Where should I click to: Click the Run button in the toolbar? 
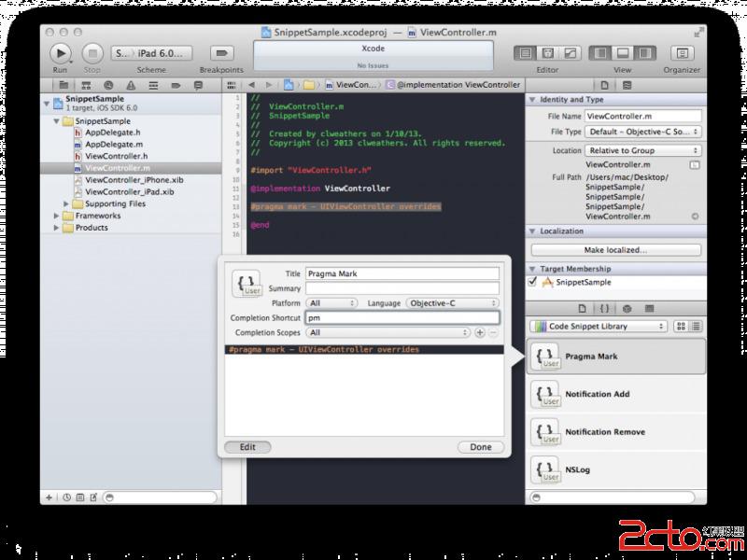61,53
